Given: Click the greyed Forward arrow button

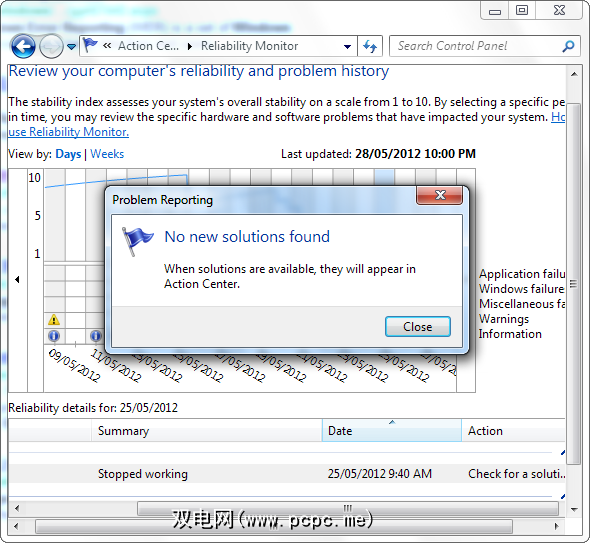Looking at the screenshot, I should 51,46.
